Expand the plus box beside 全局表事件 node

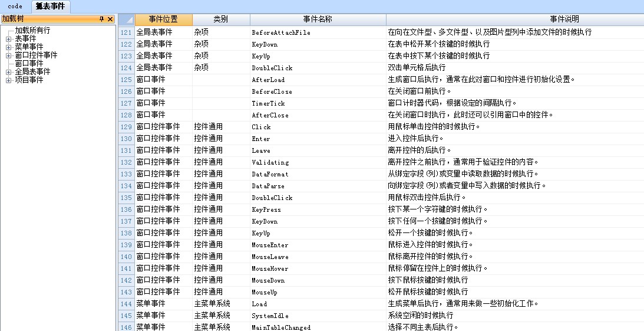(8, 71)
